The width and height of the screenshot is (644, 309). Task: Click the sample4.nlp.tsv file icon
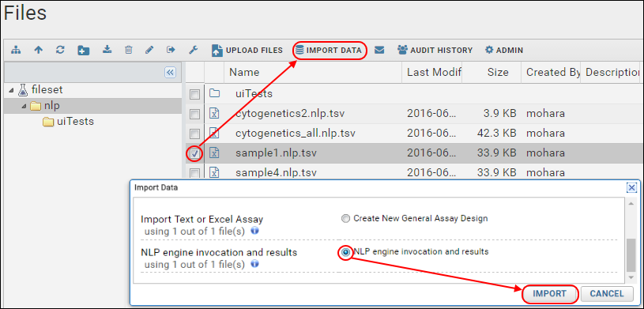214,172
